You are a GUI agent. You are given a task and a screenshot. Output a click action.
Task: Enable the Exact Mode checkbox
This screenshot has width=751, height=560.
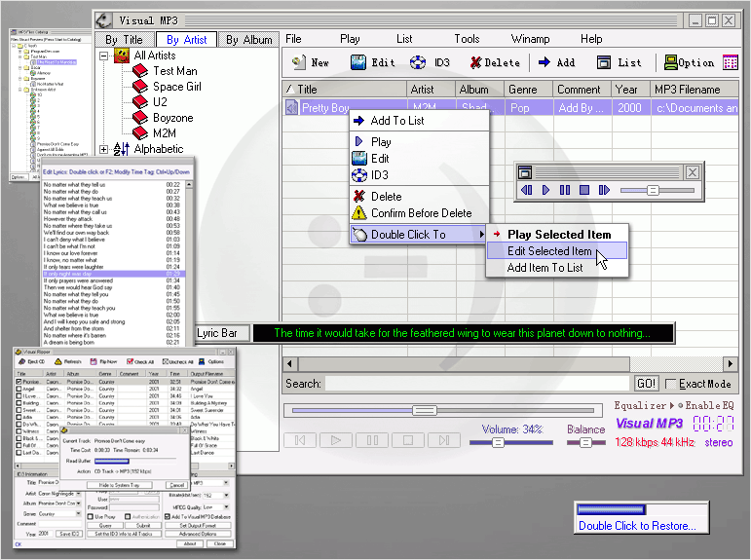click(x=670, y=385)
